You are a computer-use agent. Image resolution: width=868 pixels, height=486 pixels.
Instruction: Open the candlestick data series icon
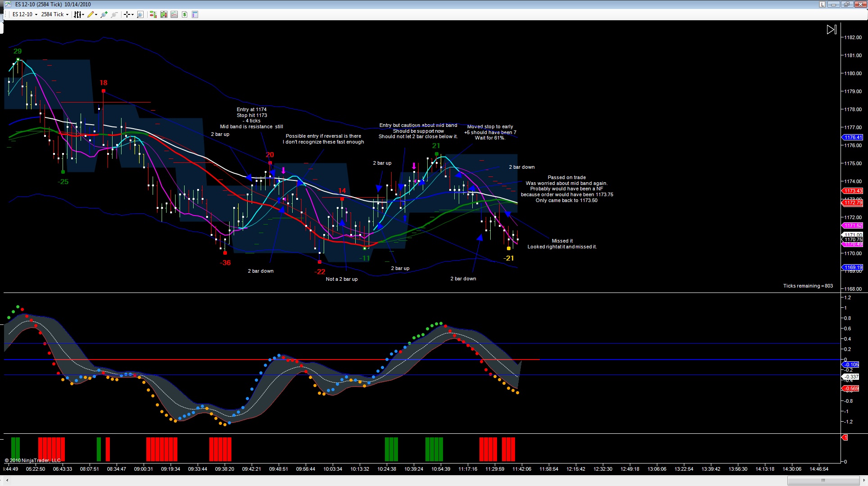(x=163, y=14)
